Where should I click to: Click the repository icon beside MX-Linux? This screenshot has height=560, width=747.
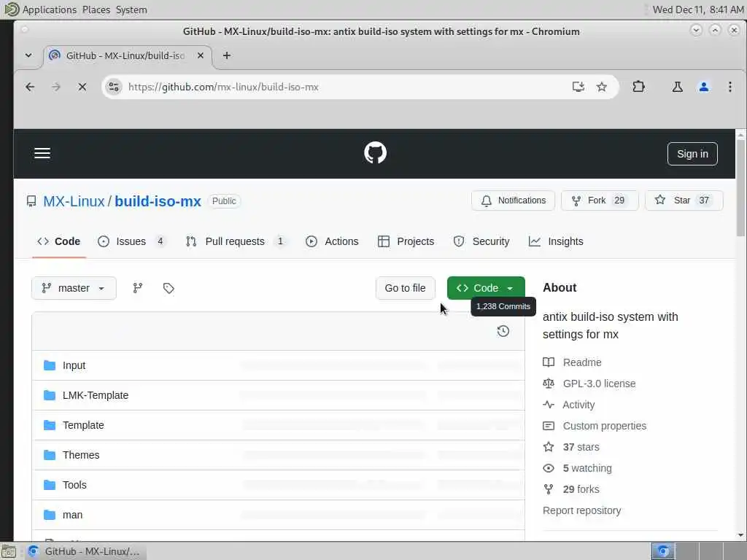coord(31,201)
